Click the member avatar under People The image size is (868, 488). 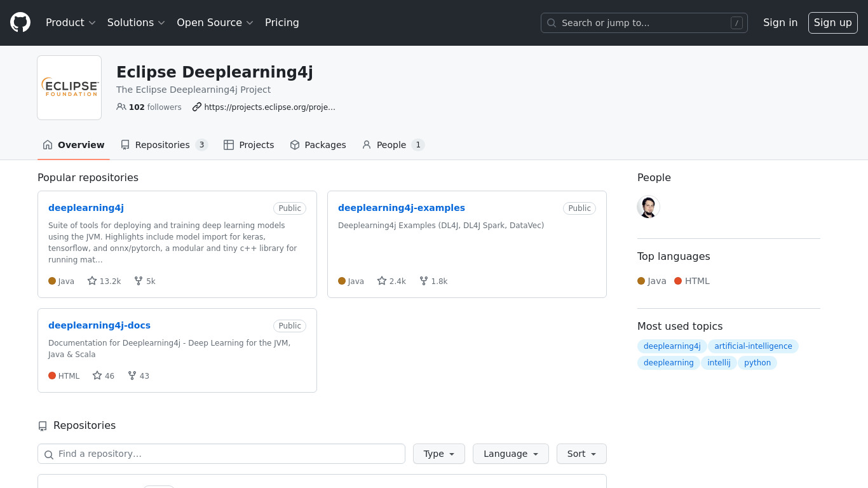649,207
